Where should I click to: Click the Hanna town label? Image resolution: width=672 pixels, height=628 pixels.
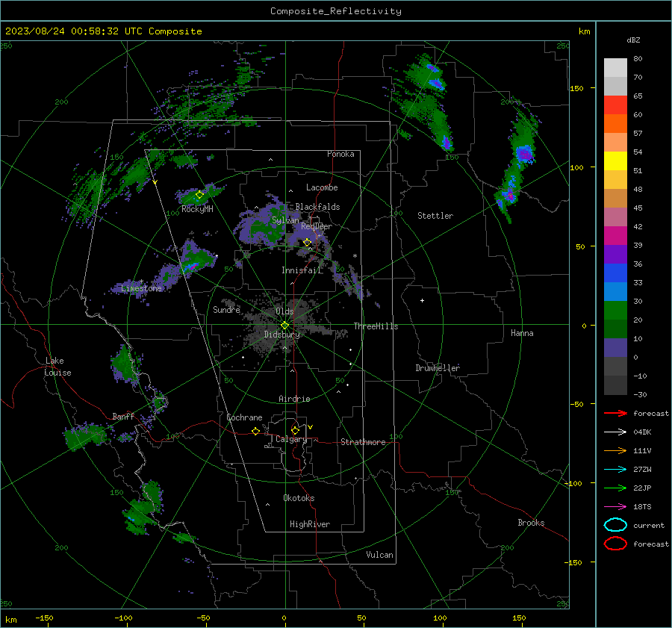[522, 333]
